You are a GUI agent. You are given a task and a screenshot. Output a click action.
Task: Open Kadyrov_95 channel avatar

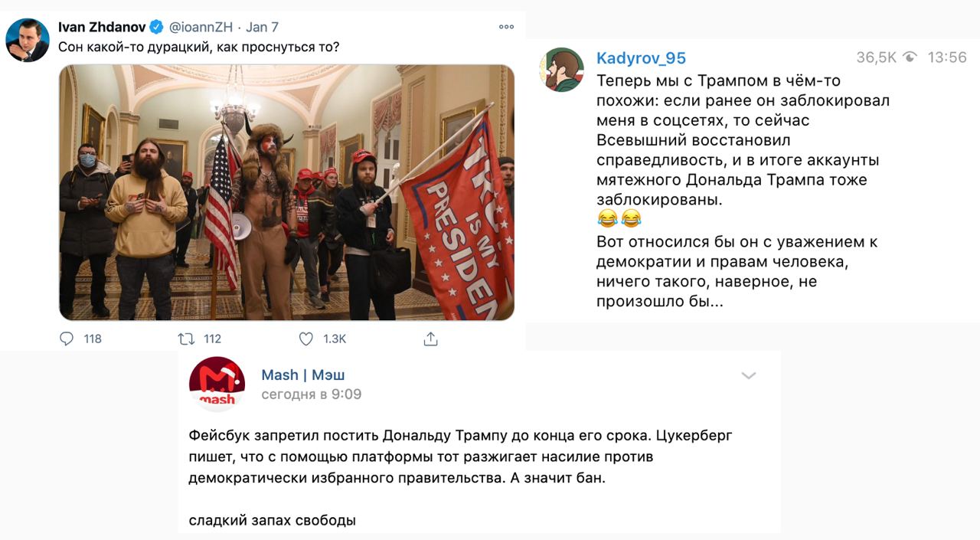point(562,70)
